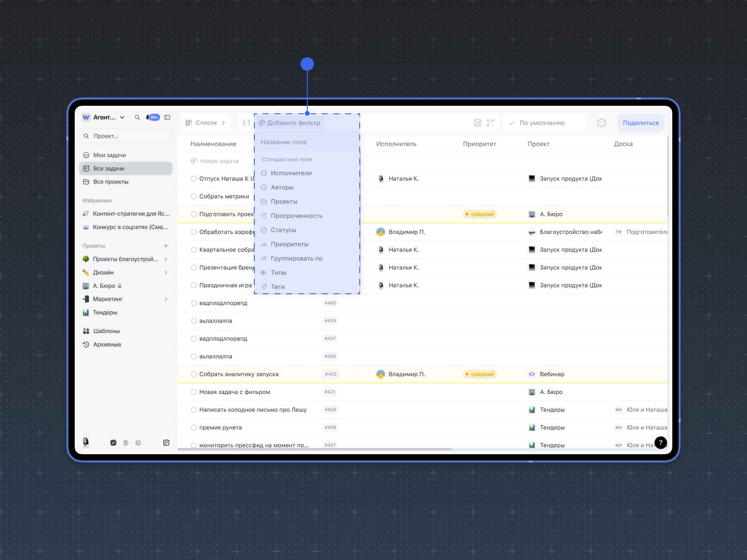The image size is (747, 560).
Task: Mark 'Собрать метрики' task as complete
Action: point(194,196)
